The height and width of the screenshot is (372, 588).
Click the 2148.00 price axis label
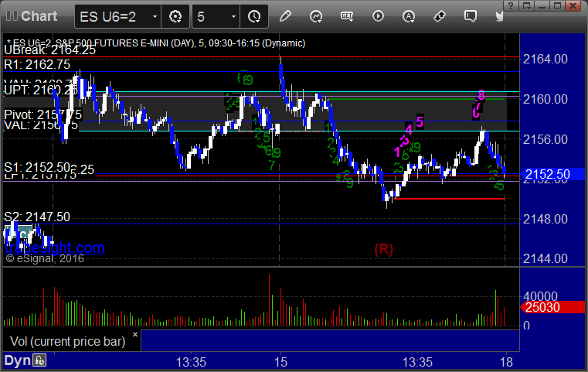click(x=546, y=219)
